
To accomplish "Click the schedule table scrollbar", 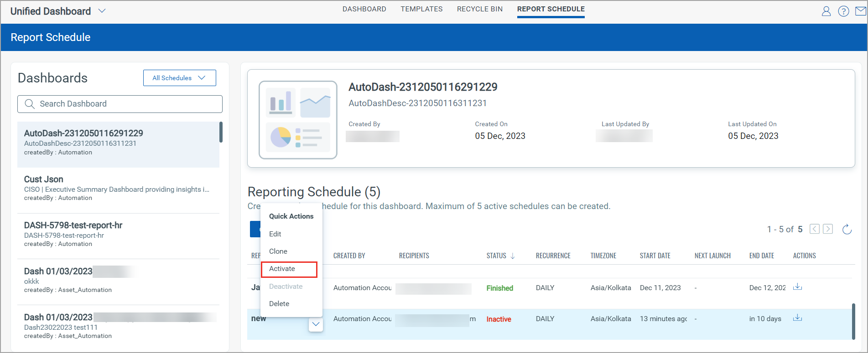I will click(853, 322).
